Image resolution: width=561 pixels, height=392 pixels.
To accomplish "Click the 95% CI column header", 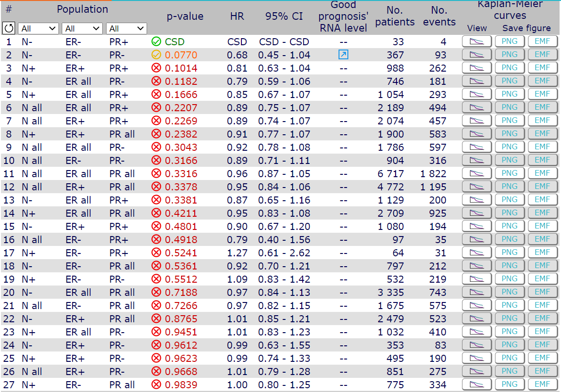I will pyautogui.click(x=284, y=16).
